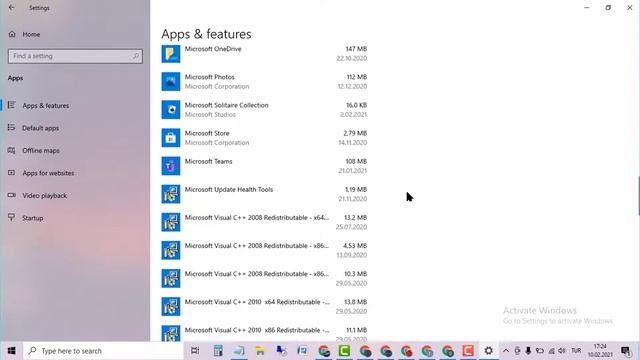The width and height of the screenshot is (640, 360).
Task: Open the red Camtasia recorder taskbar icon
Action: pyautogui.click(x=468, y=351)
